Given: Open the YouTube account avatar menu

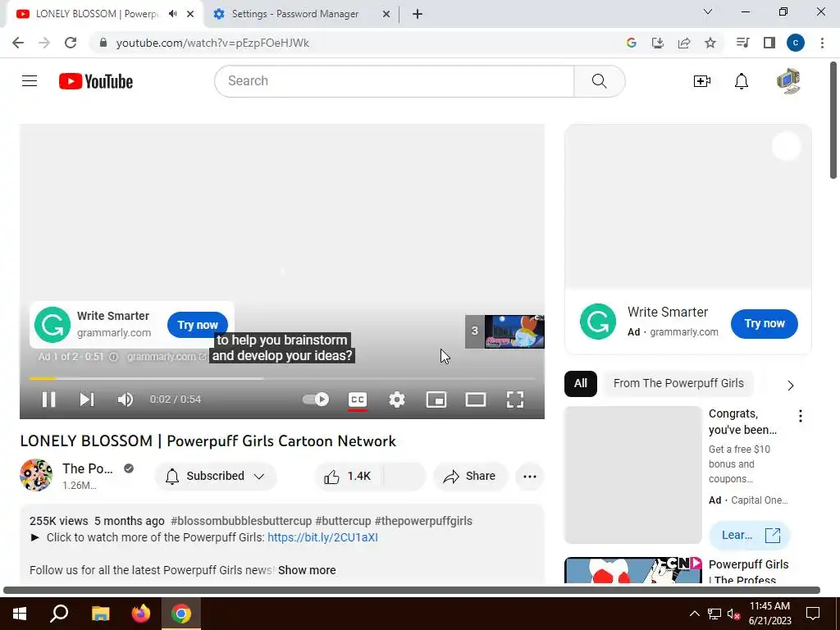Looking at the screenshot, I should point(788,81).
